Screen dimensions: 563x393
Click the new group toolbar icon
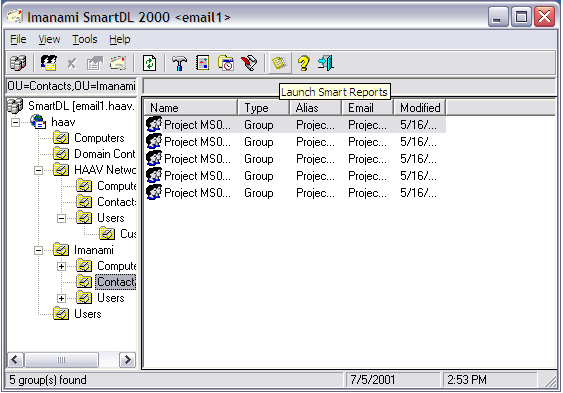(48, 63)
